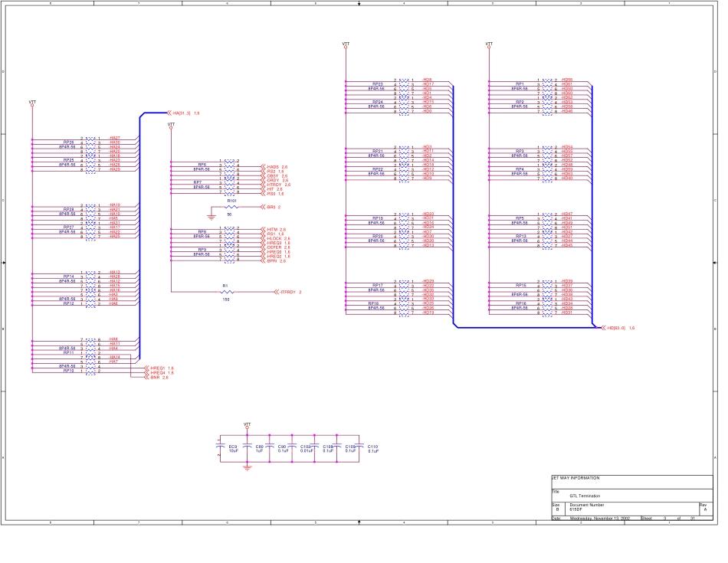
Task: Select the R1 150 ohm resistor symbol
Action: pyautogui.click(x=226, y=292)
